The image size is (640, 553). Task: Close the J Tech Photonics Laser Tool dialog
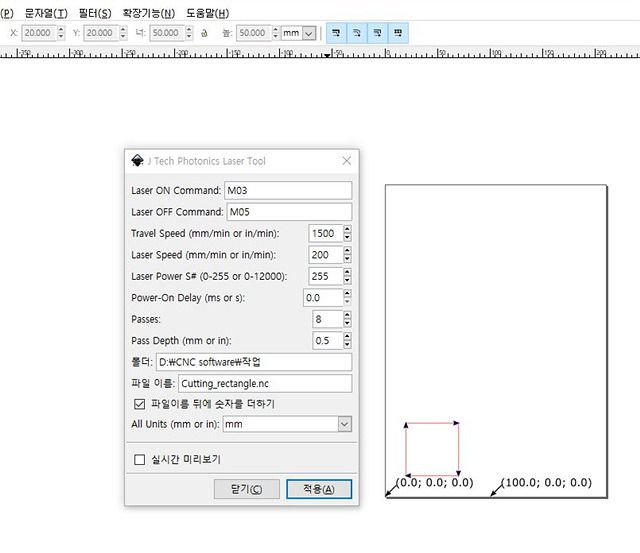[x=347, y=161]
